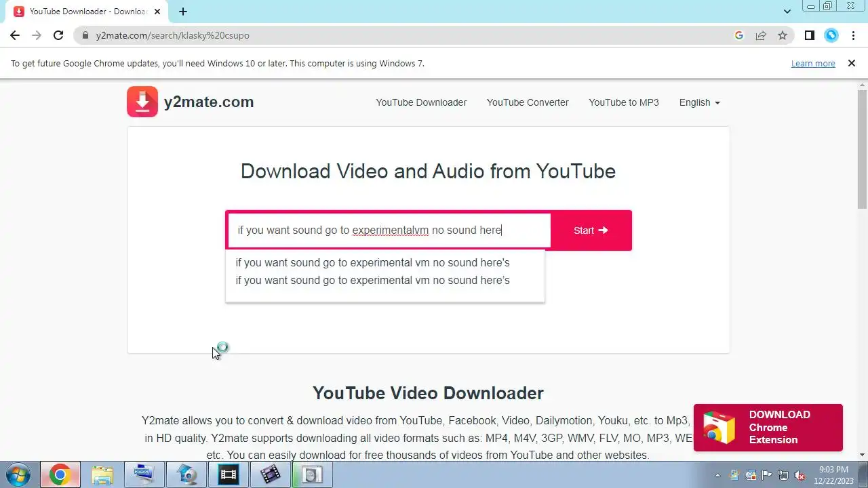Image resolution: width=868 pixels, height=488 pixels.
Task: Click the Start button to search
Action: pos(591,230)
